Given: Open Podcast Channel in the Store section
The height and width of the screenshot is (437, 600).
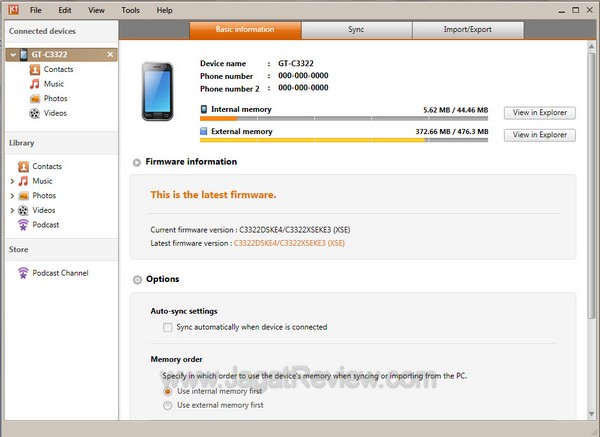Looking at the screenshot, I should pos(60,273).
